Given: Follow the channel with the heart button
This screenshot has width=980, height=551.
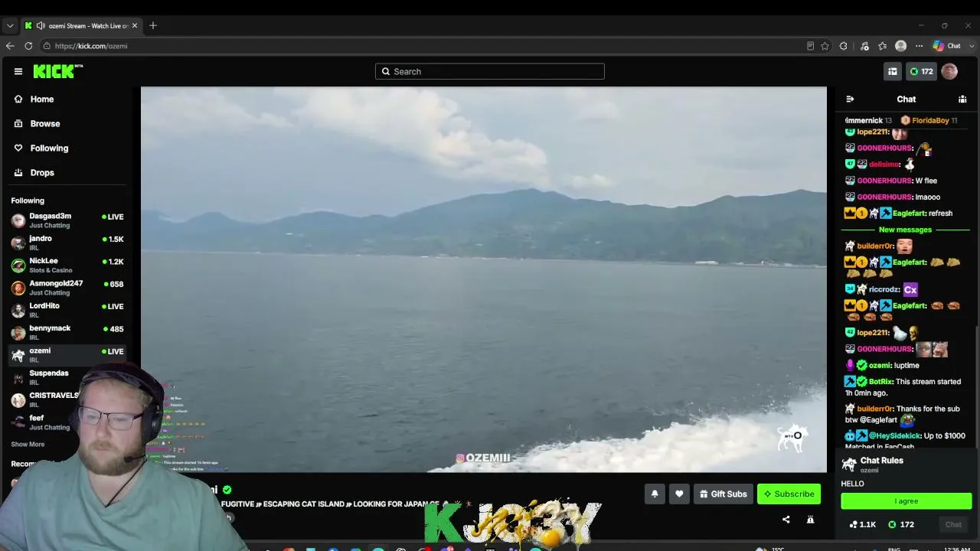Looking at the screenshot, I should (x=679, y=494).
